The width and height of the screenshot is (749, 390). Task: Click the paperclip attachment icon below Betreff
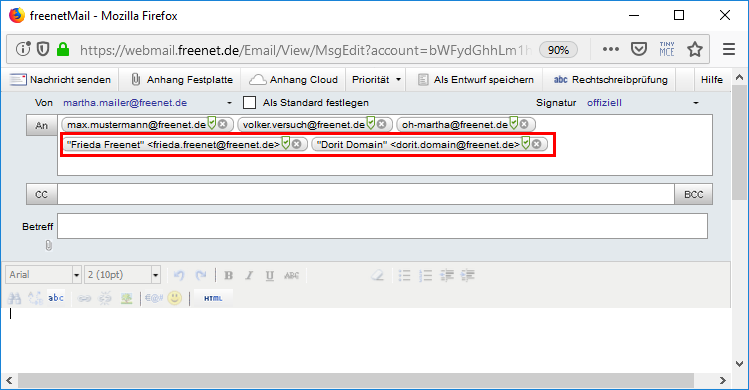point(48,246)
